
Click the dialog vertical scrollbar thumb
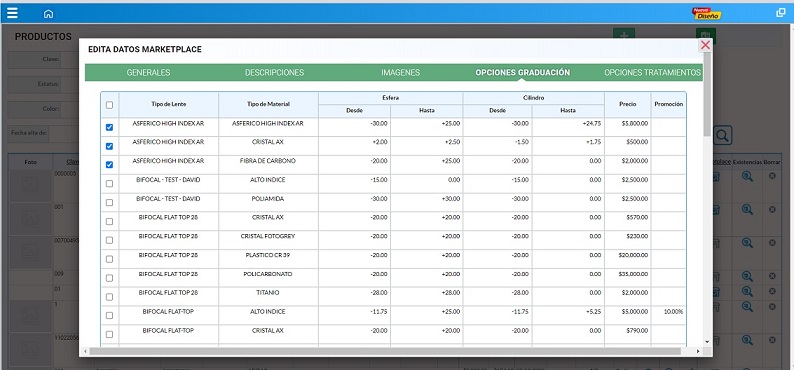click(x=707, y=94)
